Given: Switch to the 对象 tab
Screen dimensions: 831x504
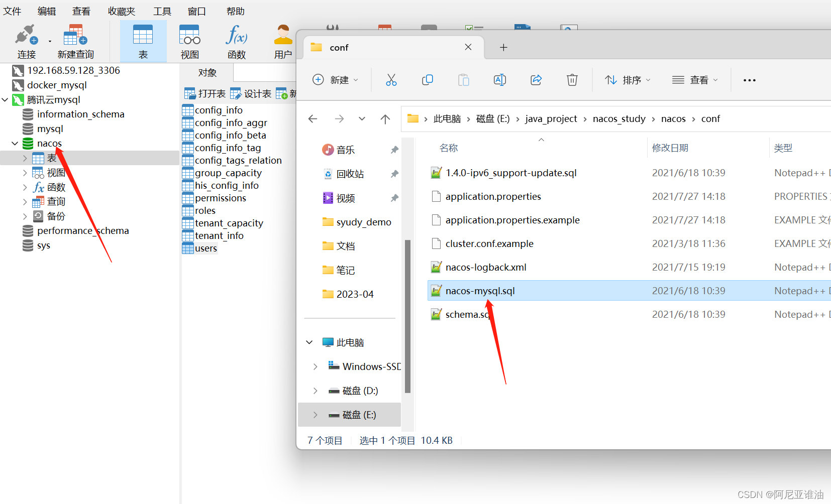Looking at the screenshot, I should (207, 73).
